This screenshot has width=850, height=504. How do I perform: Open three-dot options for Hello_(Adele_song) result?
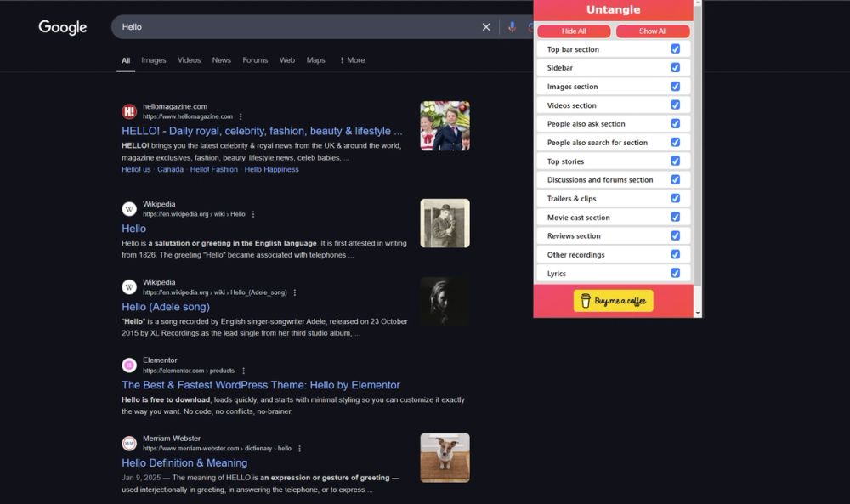pyautogui.click(x=295, y=292)
